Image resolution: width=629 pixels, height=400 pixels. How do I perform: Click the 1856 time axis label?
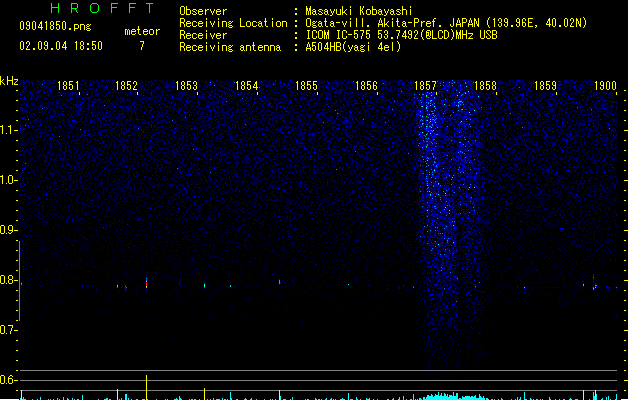[x=366, y=86]
